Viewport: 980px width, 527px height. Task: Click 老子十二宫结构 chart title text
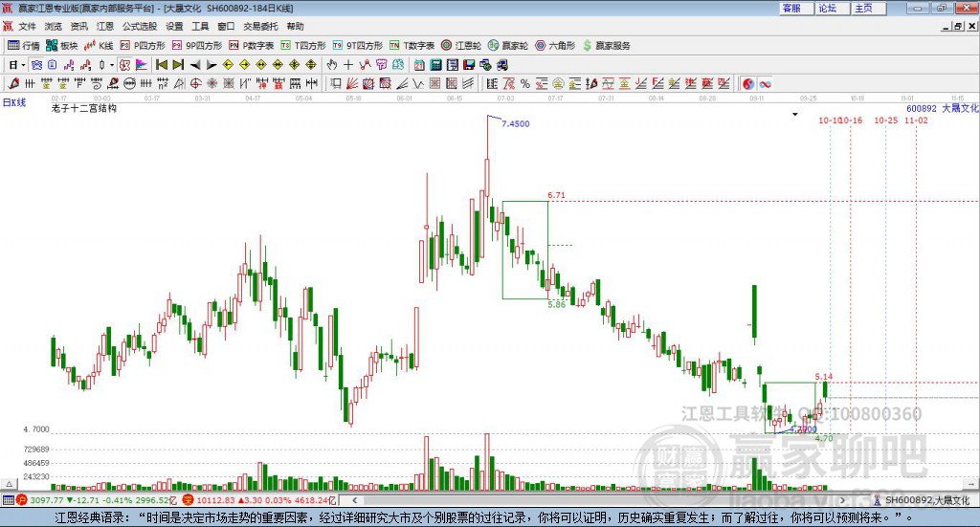coord(84,108)
